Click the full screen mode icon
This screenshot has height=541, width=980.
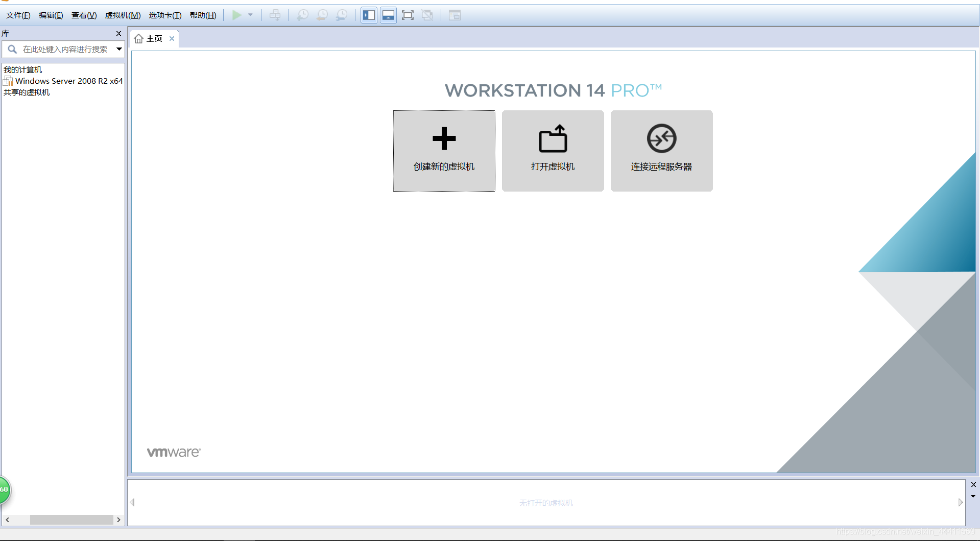click(x=408, y=15)
